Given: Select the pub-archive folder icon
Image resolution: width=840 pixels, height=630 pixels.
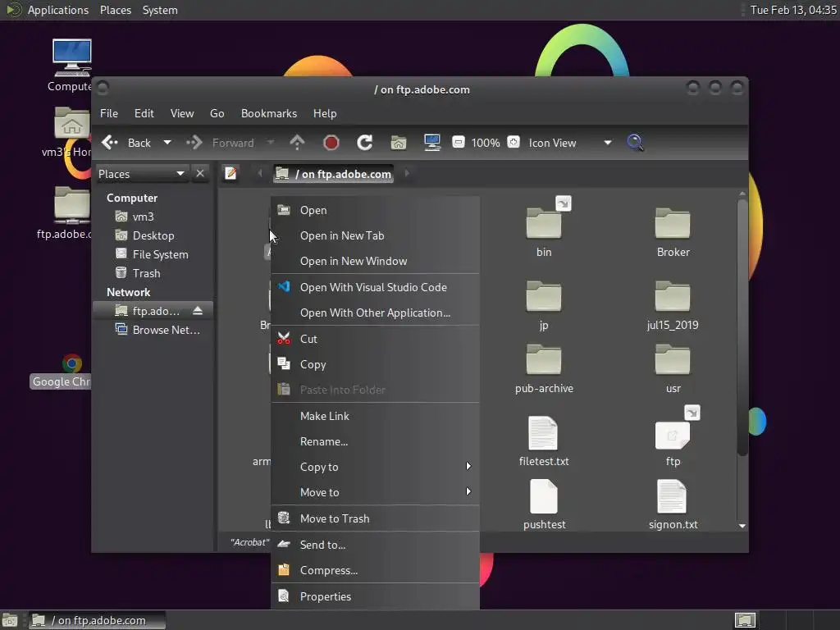Looking at the screenshot, I should [544, 359].
